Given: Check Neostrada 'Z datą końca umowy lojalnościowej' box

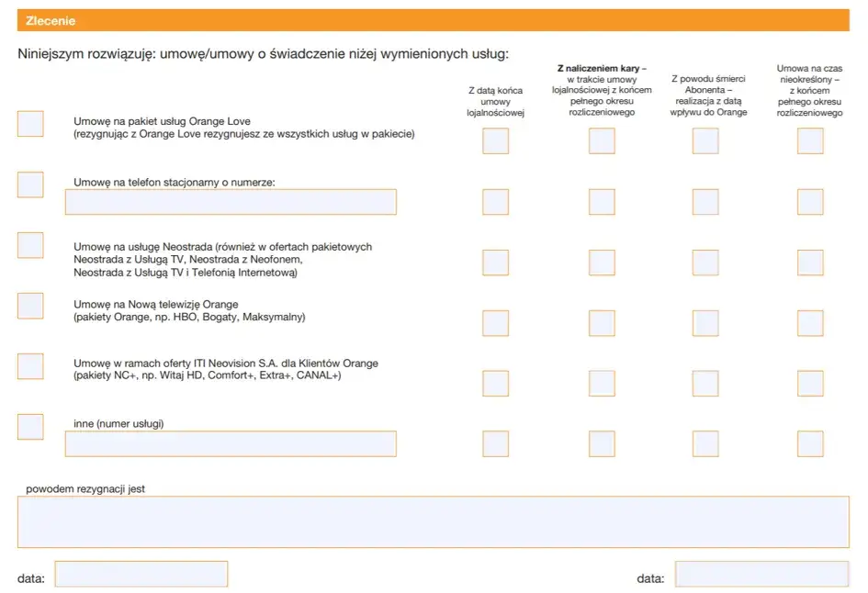Looking at the screenshot, I should [x=495, y=263].
